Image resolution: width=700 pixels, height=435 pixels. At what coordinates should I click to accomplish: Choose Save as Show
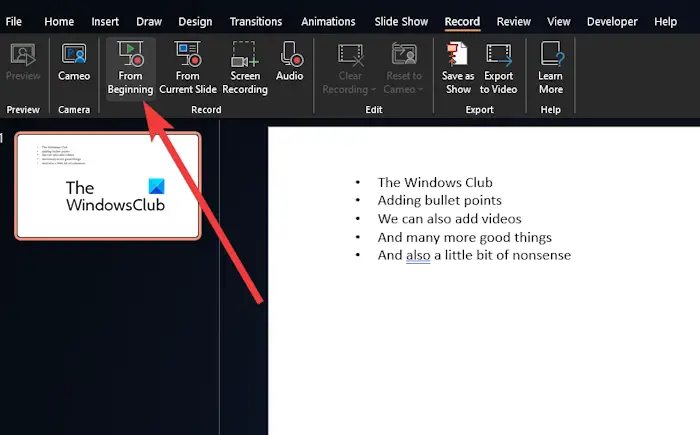click(x=458, y=68)
